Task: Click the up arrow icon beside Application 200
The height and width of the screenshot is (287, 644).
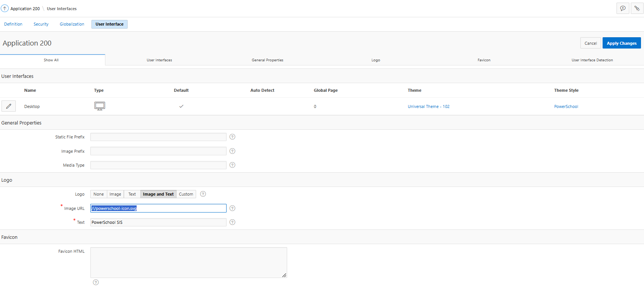Action: [5, 8]
